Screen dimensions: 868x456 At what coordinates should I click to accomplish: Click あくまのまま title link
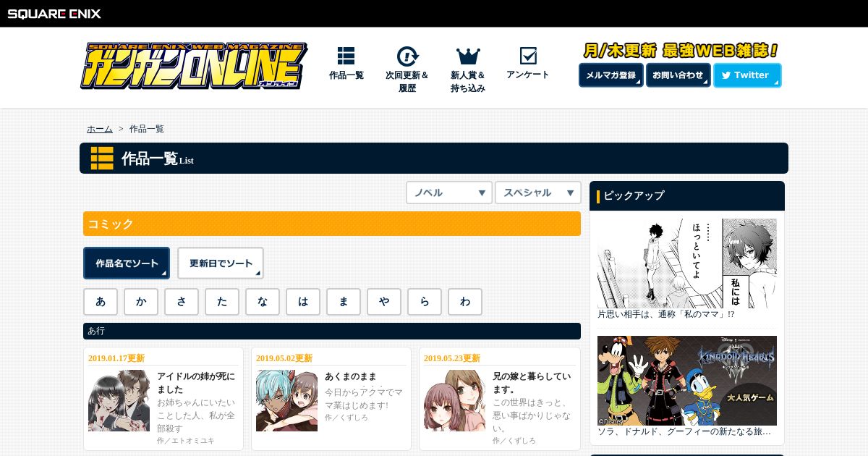click(351, 376)
